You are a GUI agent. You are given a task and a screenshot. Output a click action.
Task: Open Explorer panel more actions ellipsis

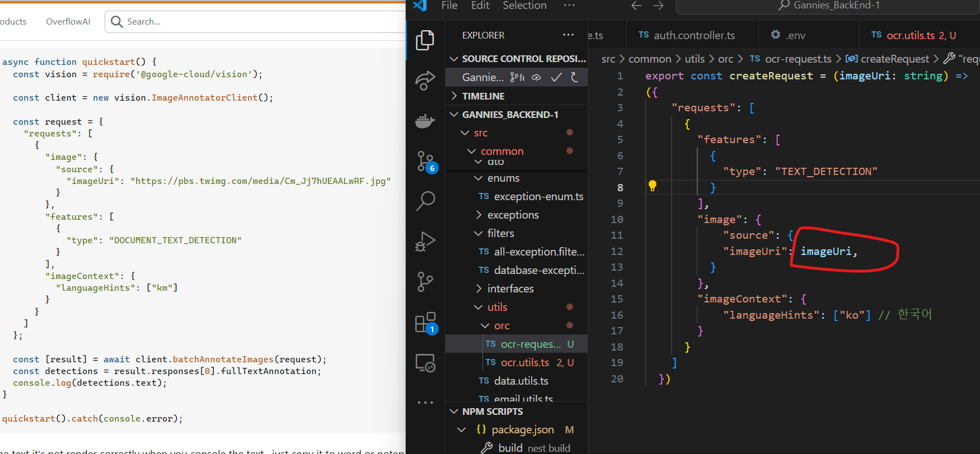click(568, 35)
